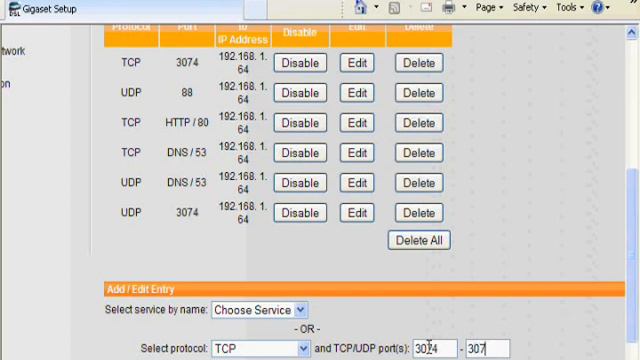Delete the TCP DNS / 53 rule

pos(419,153)
